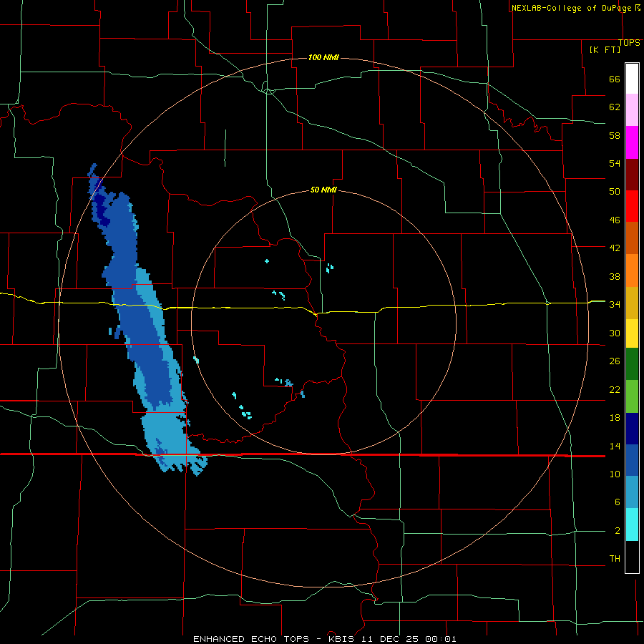This screenshot has width=644, height=644.
Task: Click the legend value label 18
Action: 615,418
